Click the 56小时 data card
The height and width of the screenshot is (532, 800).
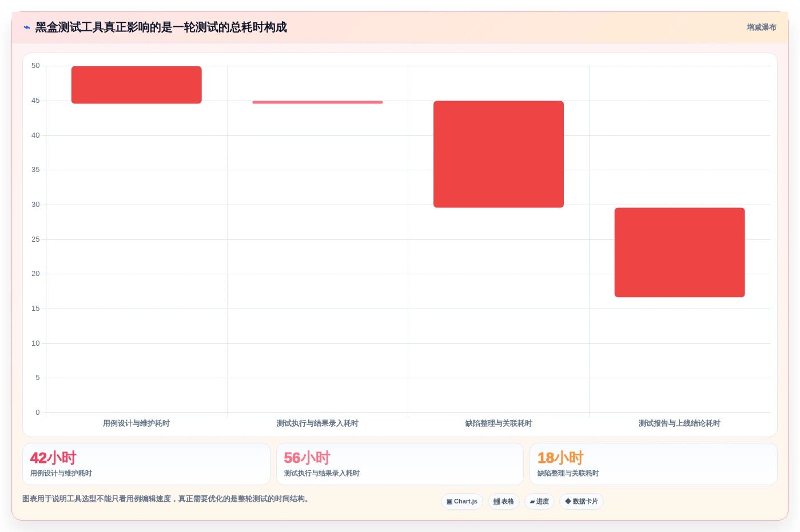400,464
